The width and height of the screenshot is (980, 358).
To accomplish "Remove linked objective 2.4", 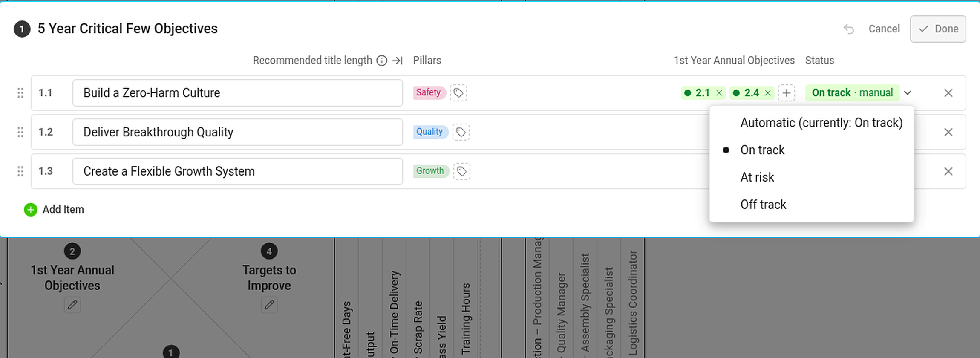I will 768,93.
